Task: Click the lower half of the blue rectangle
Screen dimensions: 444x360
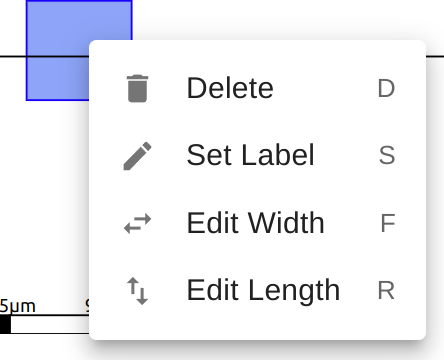Action: pos(57,79)
